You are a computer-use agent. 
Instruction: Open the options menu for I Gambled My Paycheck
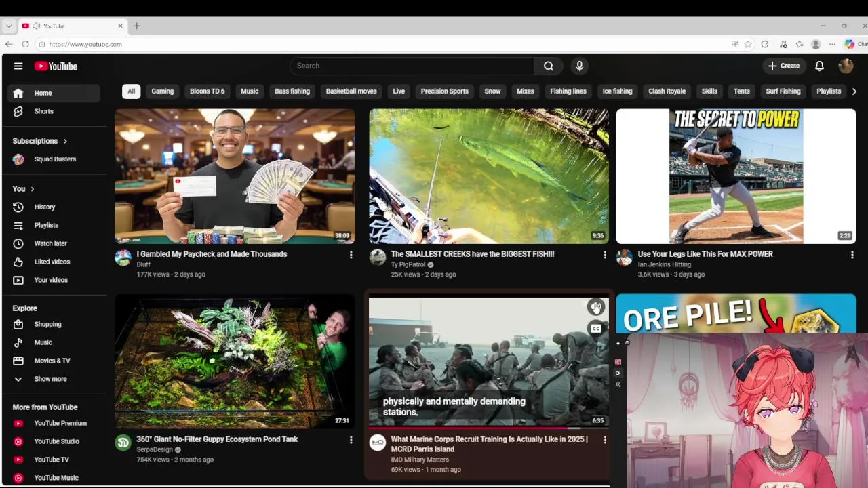click(x=351, y=255)
